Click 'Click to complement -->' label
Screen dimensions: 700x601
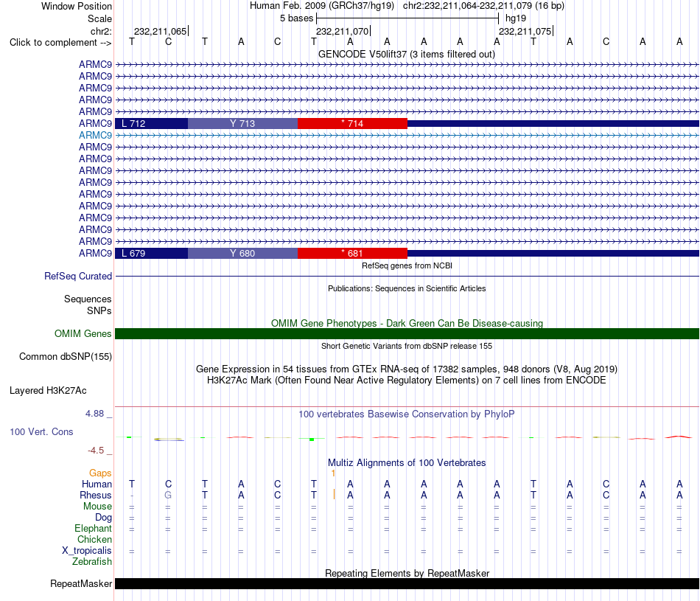[60, 43]
